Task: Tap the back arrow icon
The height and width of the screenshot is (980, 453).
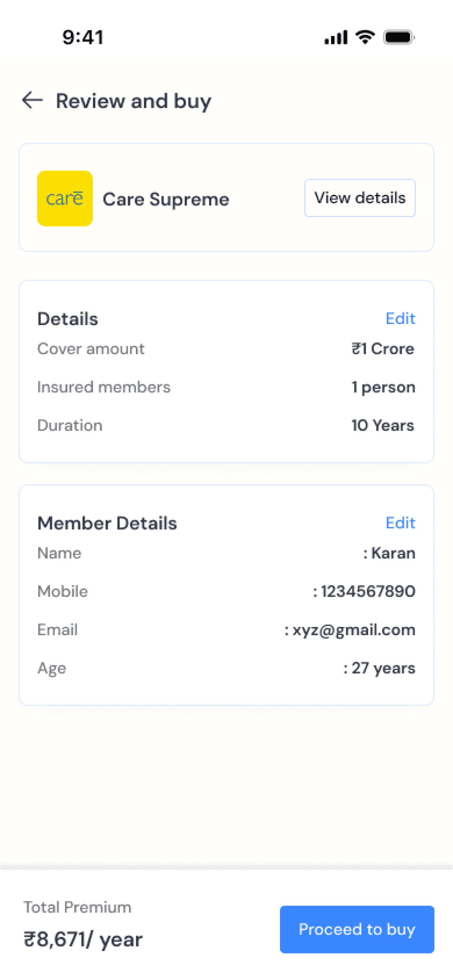Action: (x=32, y=101)
